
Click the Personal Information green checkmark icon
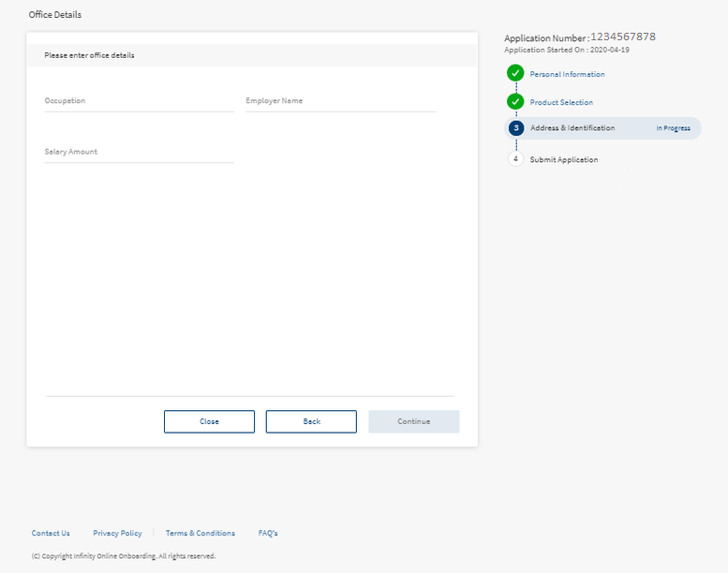(x=515, y=73)
